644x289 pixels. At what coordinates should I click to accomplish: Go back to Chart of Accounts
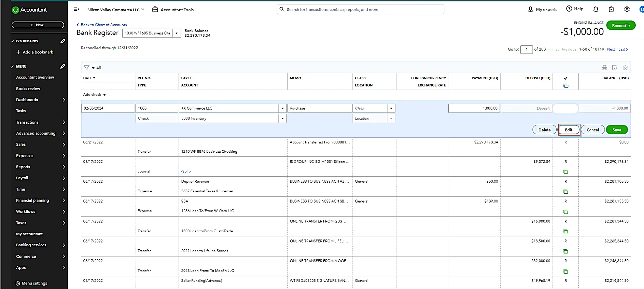(x=101, y=25)
